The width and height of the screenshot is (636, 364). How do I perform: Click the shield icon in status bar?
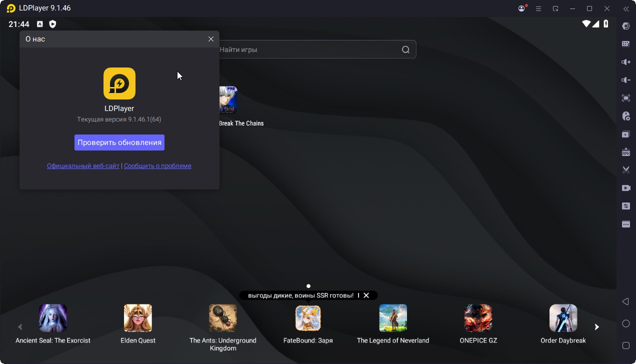[52, 24]
